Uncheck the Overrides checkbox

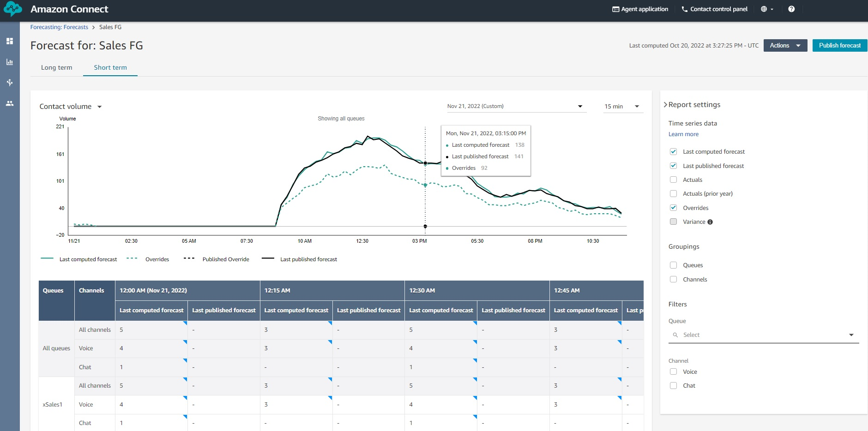pos(673,208)
